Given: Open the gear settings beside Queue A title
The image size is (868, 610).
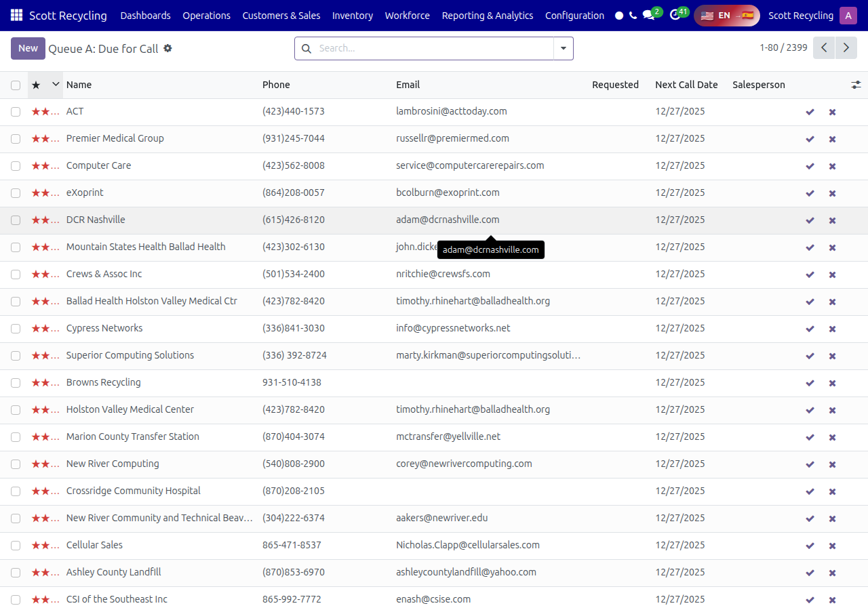Looking at the screenshot, I should point(167,48).
